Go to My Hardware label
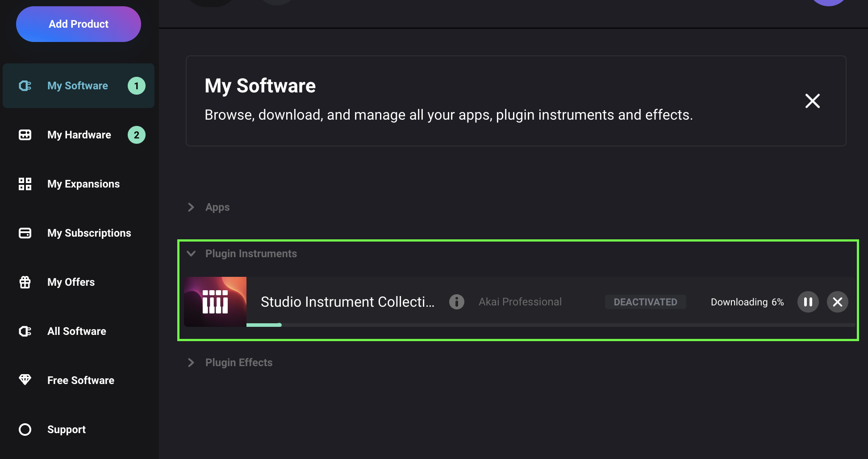 click(79, 135)
